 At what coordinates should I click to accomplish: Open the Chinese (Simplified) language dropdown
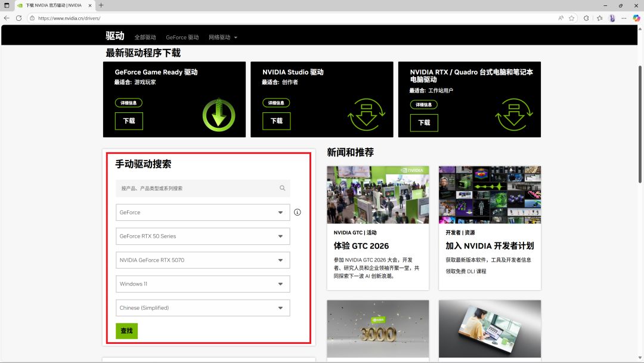coord(203,308)
